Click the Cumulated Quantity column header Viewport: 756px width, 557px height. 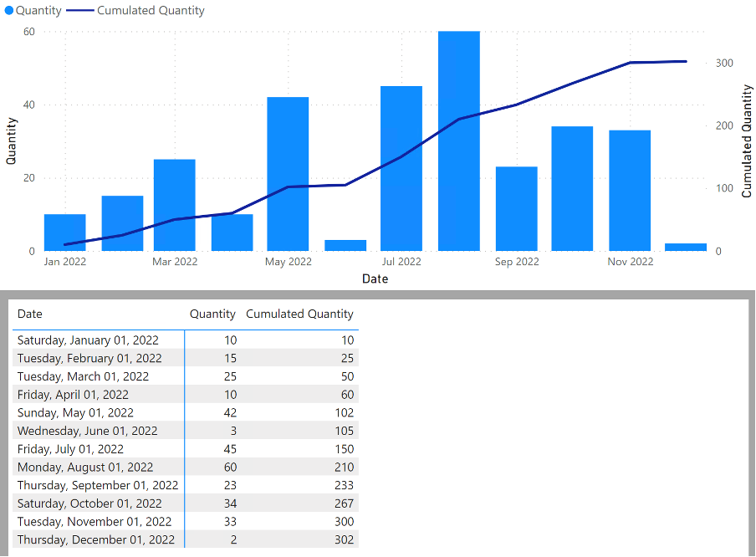(299, 314)
